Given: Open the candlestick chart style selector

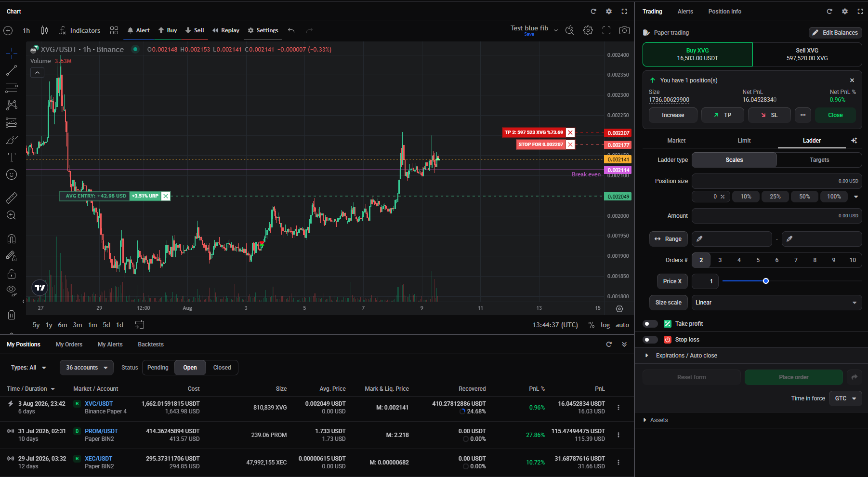Looking at the screenshot, I should click(x=44, y=30).
